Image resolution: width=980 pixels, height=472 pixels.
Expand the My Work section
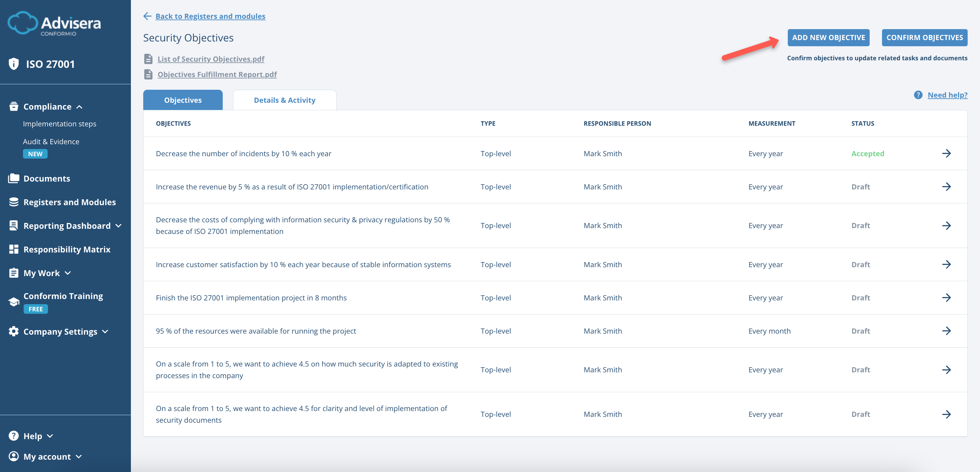pyautogui.click(x=68, y=273)
